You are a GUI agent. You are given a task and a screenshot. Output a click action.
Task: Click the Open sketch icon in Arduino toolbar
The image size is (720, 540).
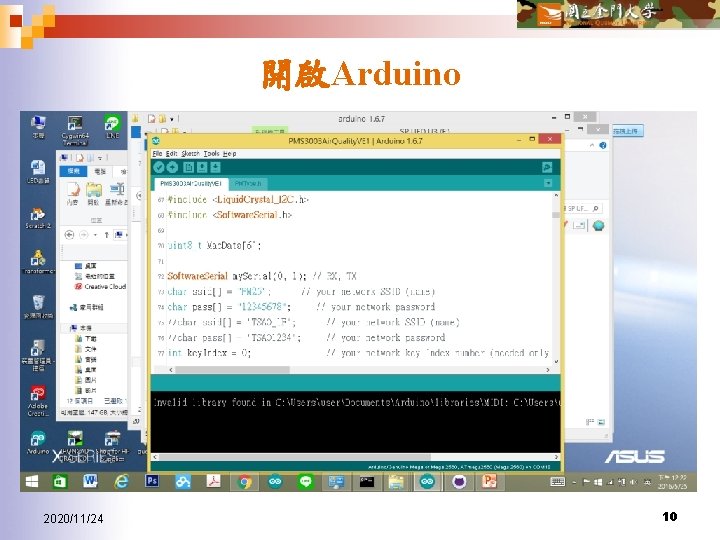point(202,168)
